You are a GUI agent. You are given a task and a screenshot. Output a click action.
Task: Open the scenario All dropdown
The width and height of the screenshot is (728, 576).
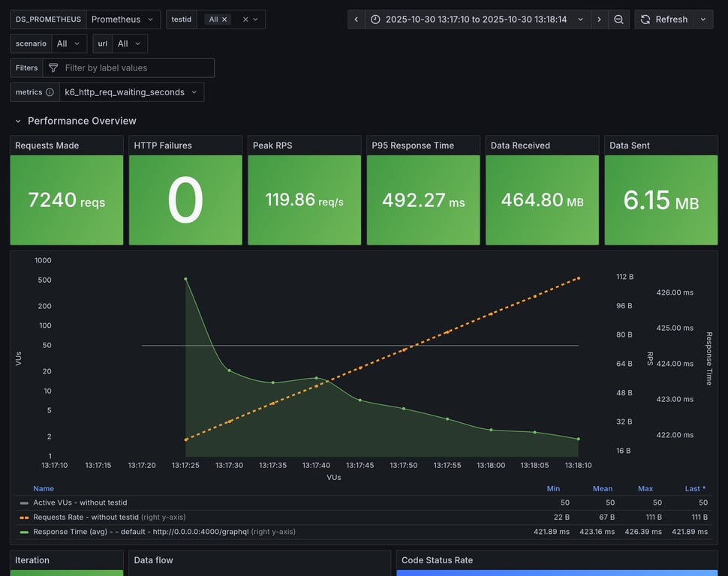[69, 43]
